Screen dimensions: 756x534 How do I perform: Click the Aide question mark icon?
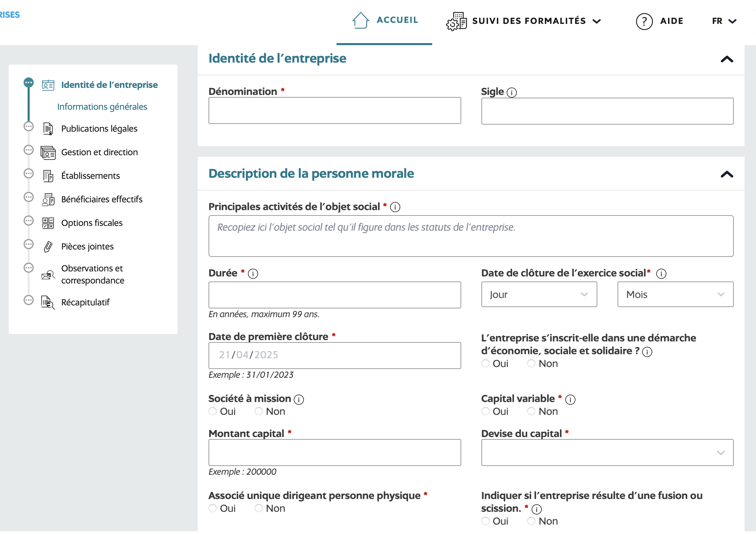pyautogui.click(x=644, y=22)
